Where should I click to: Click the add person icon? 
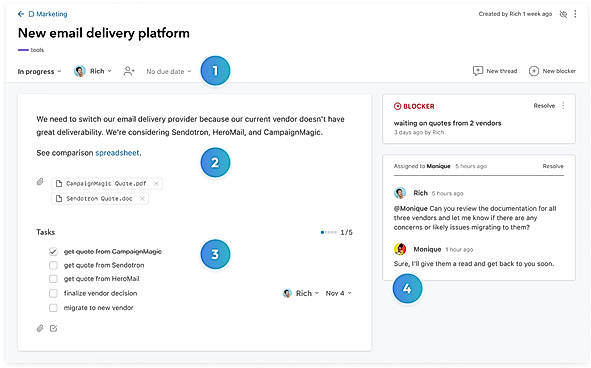[x=129, y=71]
